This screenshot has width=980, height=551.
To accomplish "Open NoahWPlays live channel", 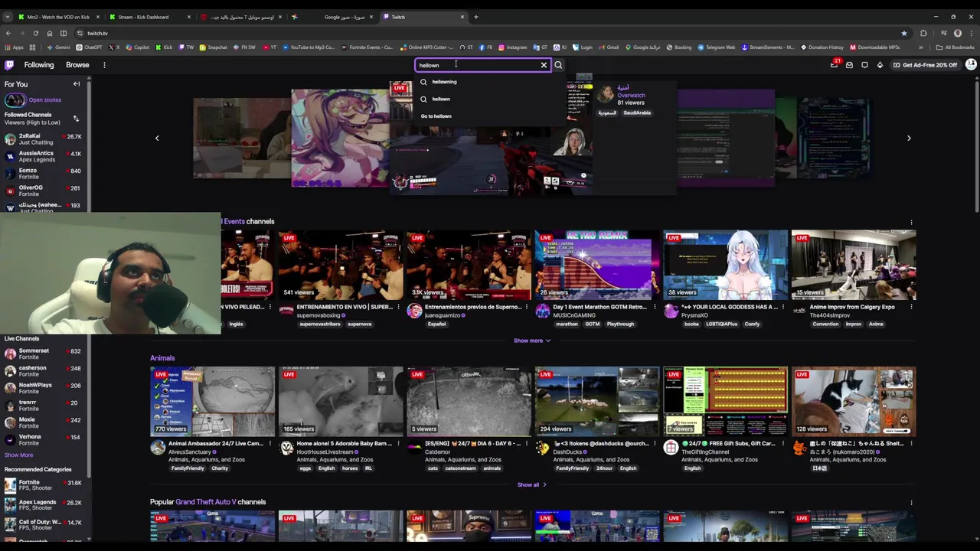I will [43, 388].
